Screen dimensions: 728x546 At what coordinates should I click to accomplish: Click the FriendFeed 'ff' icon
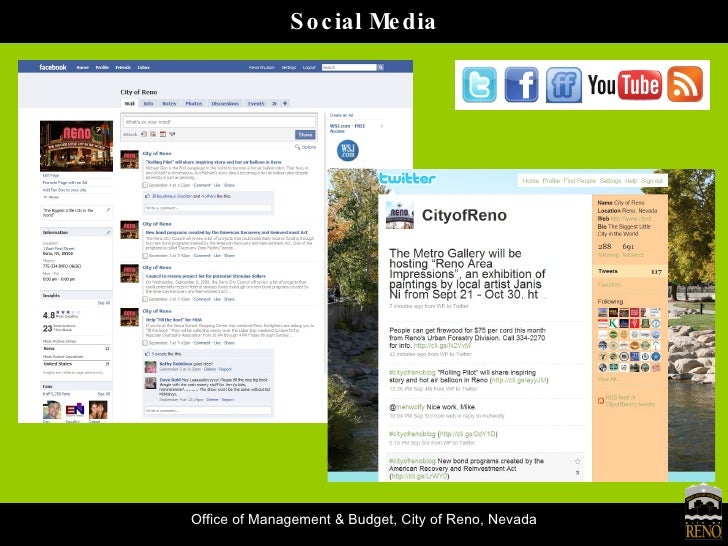coord(564,84)
